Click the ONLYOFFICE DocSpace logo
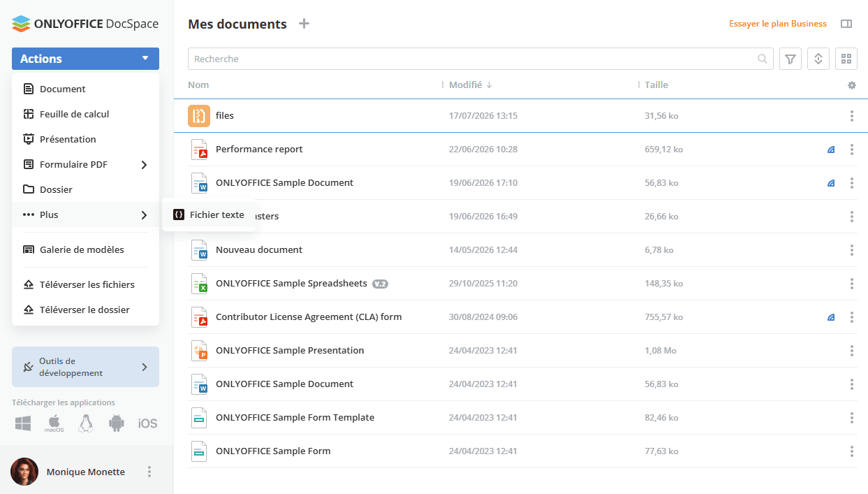This screenshot has height=494, width=868. point(85,24)
